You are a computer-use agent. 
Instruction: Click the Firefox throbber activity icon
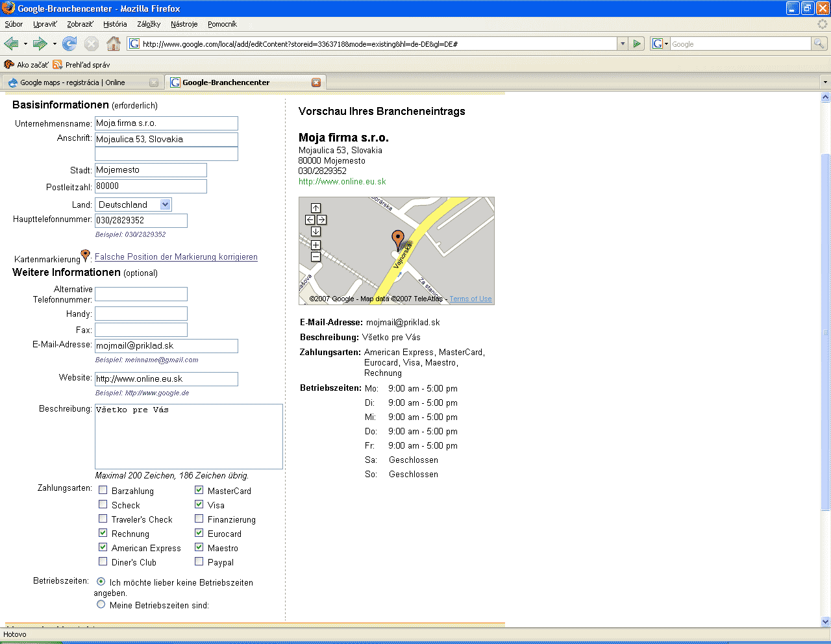(x=823, y=24)
